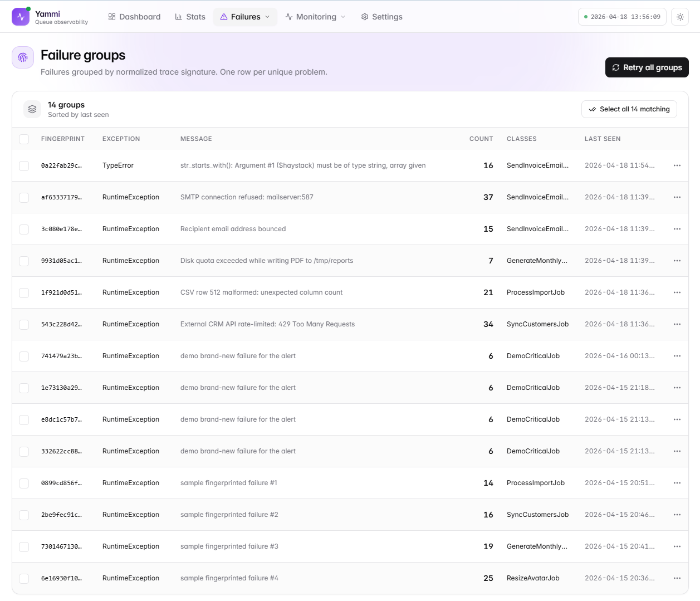Open actions menu for fingerprint 1e73130a29 row
This screenshot has height=601, width=700.
point(677,388)
